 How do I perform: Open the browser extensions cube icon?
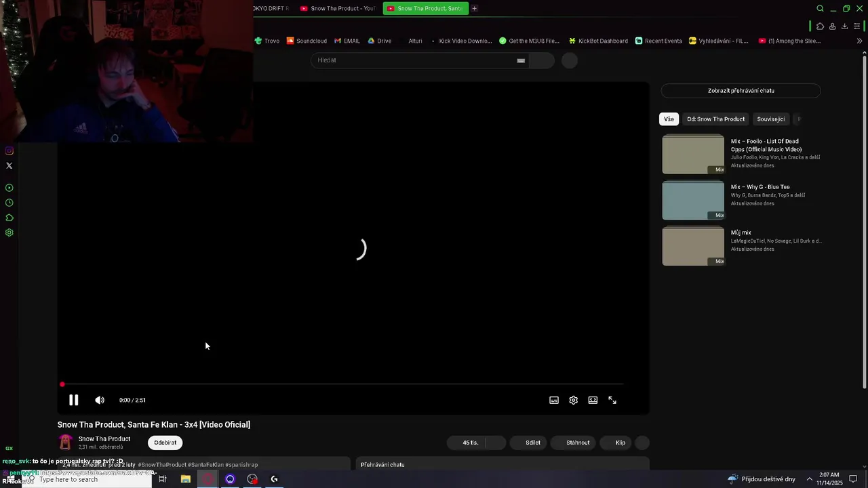pos(820,26)
